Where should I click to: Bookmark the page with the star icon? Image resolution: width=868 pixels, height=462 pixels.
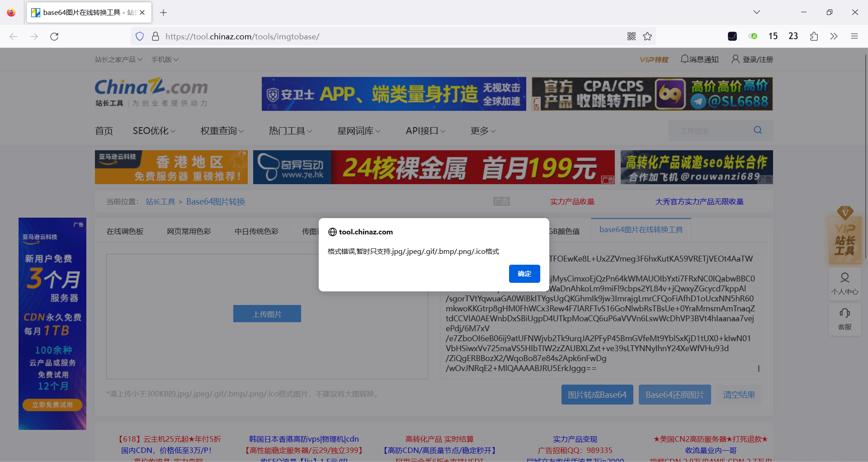[x=647, y=36]
